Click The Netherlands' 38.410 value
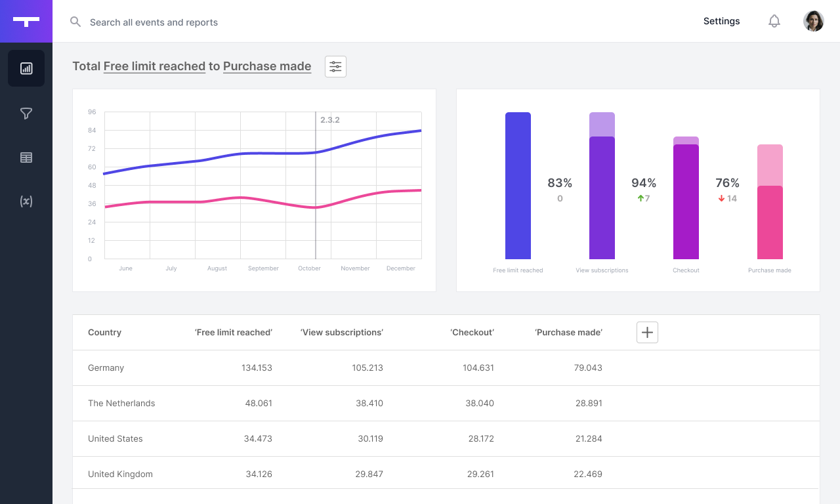Screen dimensions: 840x504 pos(369,404)
